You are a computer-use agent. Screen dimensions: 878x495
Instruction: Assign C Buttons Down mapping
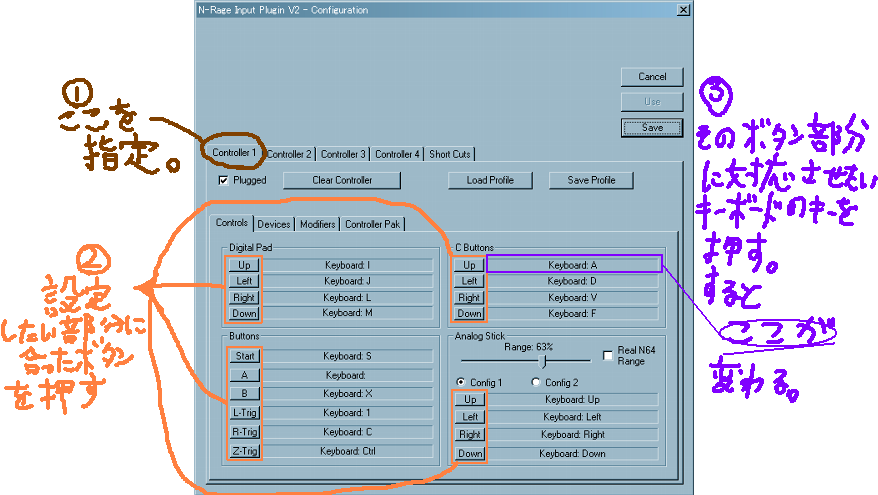coord(469,314)
